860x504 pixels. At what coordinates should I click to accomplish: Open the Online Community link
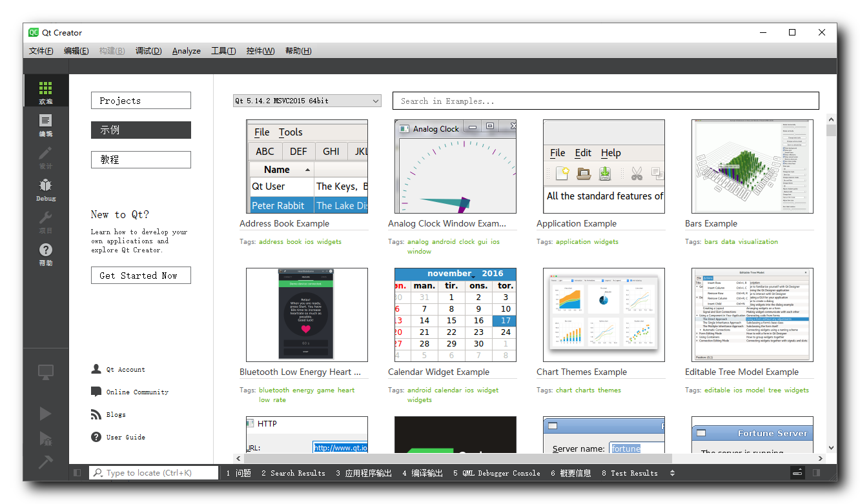click(x=138, y=392)
